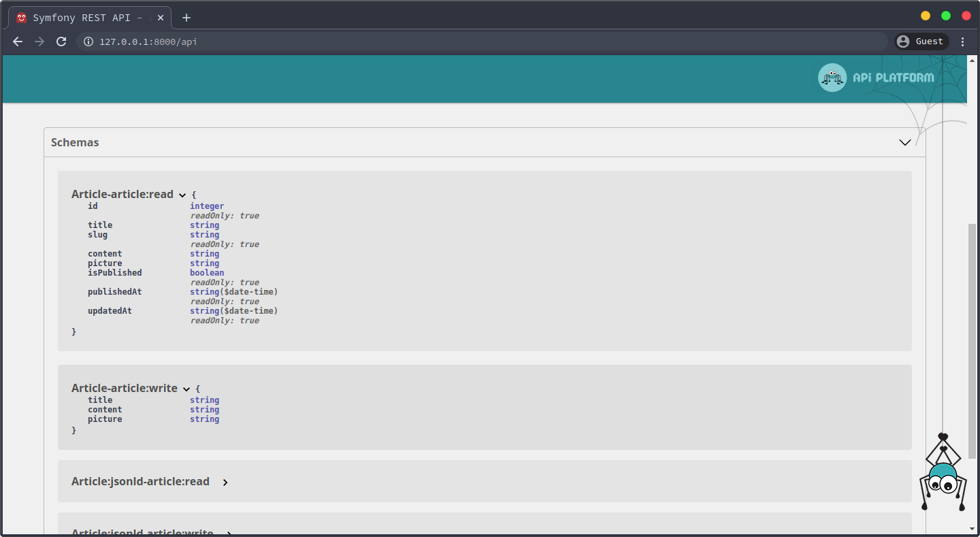Reload the page with the refresh icon
The image size is (980, 537).
click(61, 42)
